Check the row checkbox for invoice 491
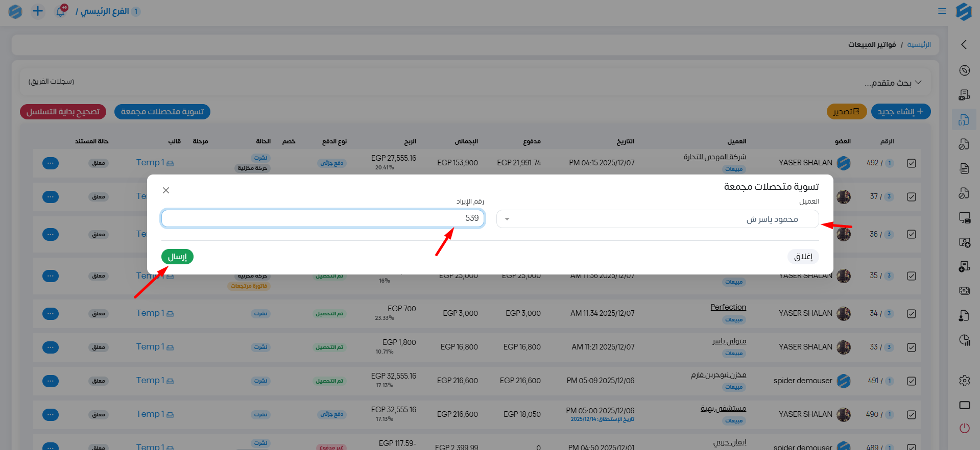 [x=912, y=381]
